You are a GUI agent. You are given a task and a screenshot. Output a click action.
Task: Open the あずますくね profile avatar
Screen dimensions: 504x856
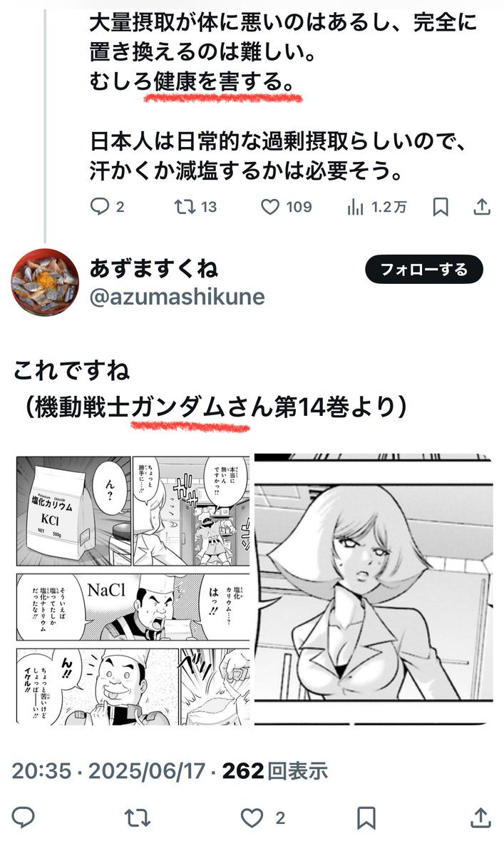pyautogui.click(x=44, y=282)
